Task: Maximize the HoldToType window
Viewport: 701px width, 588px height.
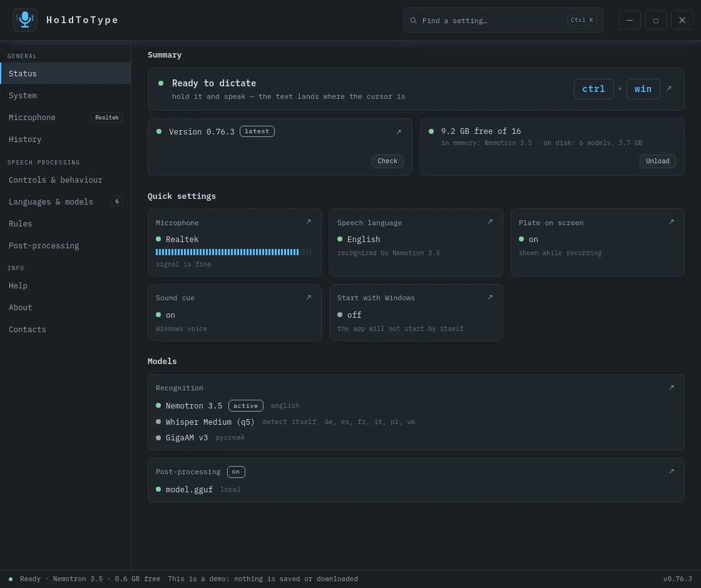Action: (656, 20)
